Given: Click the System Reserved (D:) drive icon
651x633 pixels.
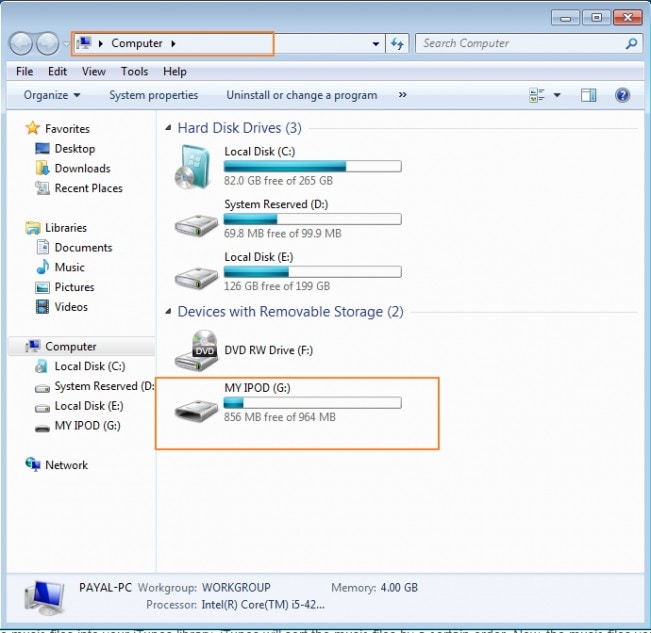Looking at the screenshot, I should click(196, 225).
